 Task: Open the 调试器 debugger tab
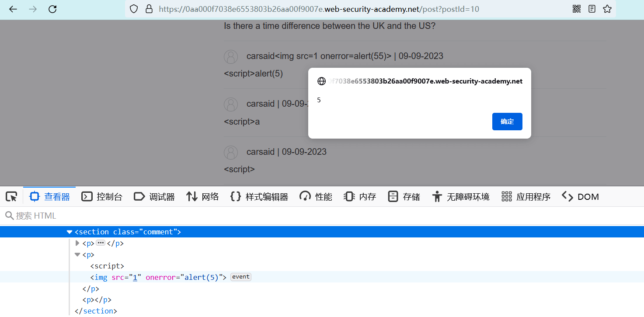point(154,197)
